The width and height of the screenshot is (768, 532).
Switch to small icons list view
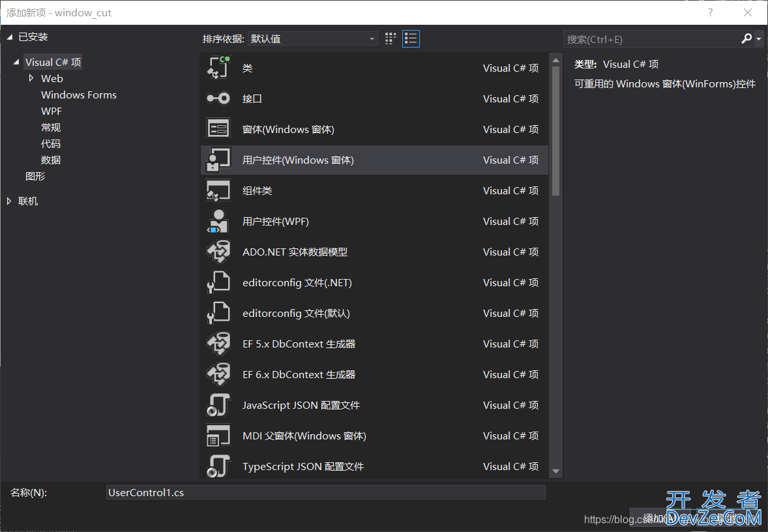(x=411, y=38)
